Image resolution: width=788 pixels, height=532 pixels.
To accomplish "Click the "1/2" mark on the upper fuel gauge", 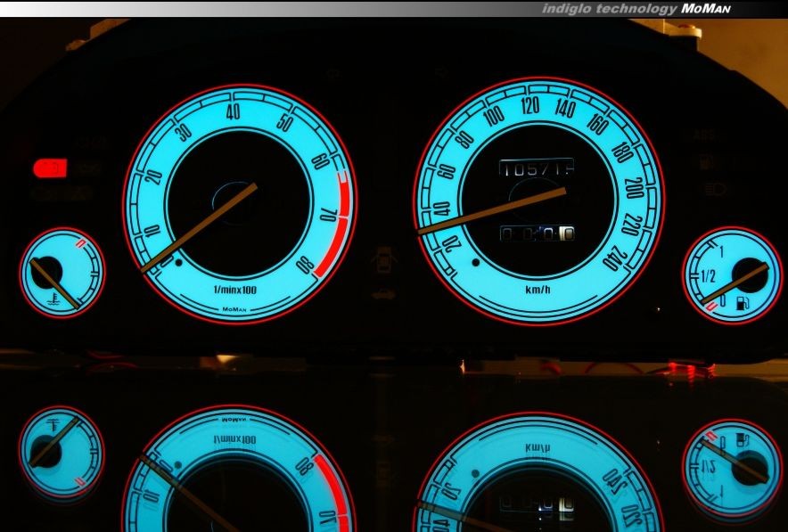I will point(709,275).
